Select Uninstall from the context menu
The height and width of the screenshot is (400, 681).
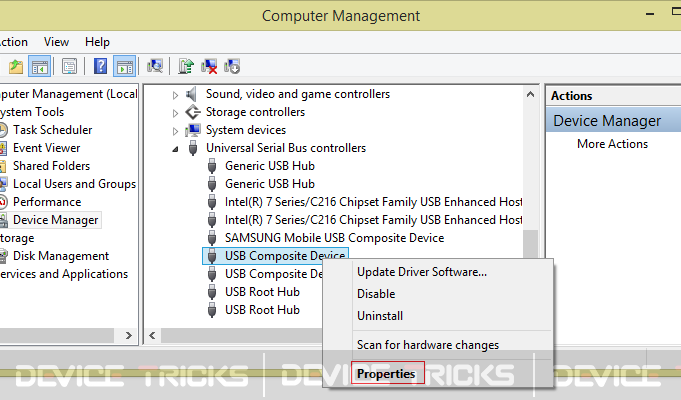380,316
